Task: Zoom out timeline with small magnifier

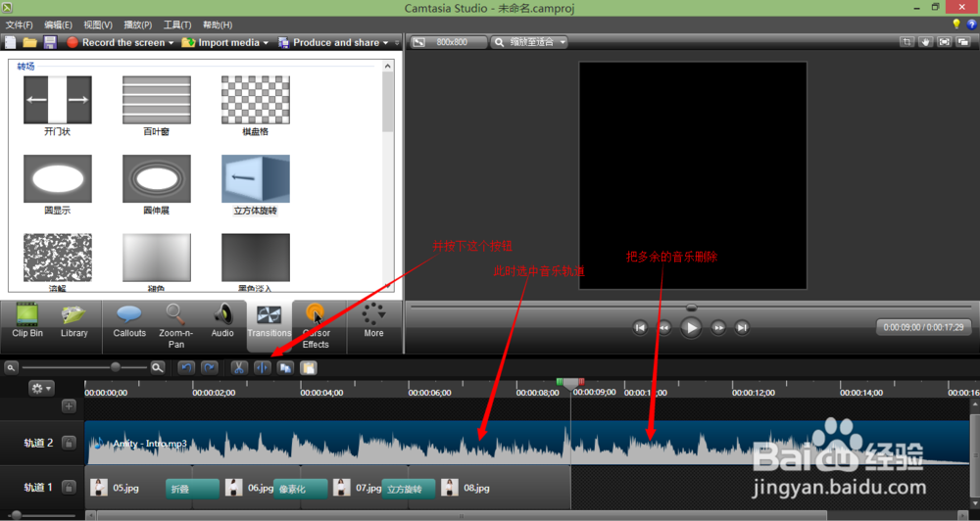Action: [11, 368]
